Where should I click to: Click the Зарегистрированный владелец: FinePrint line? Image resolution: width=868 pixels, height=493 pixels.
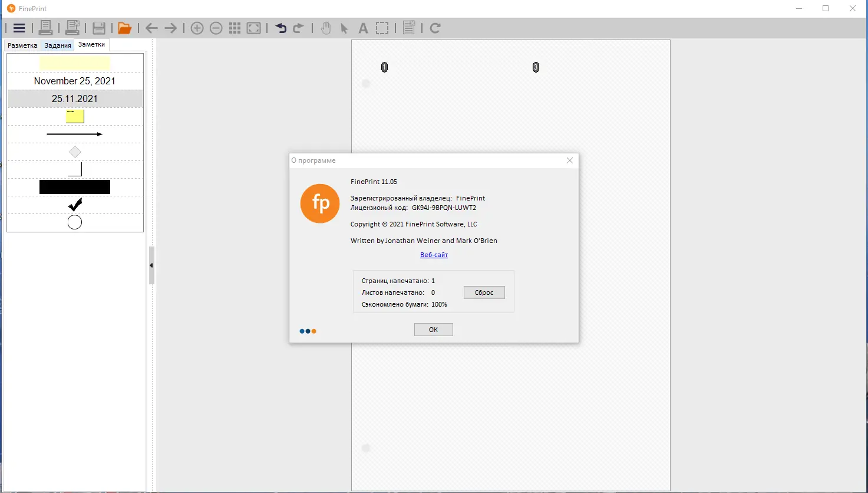click(x=418, y=198)
